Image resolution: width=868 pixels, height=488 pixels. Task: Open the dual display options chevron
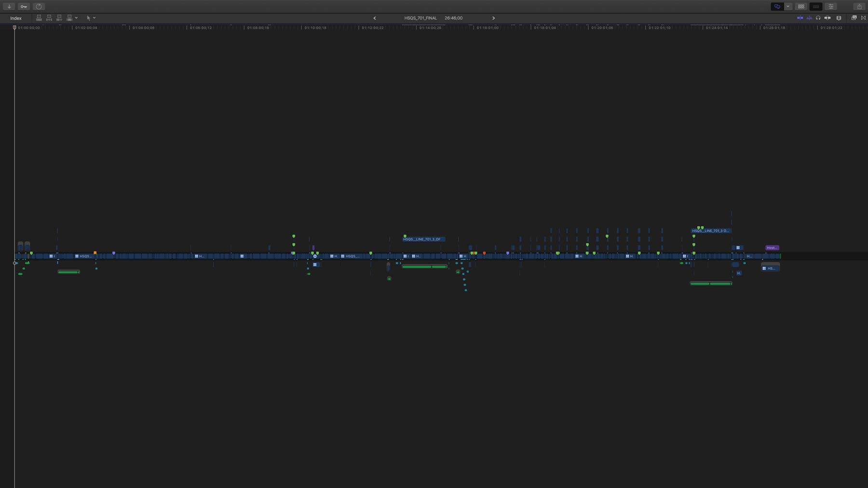788,6
